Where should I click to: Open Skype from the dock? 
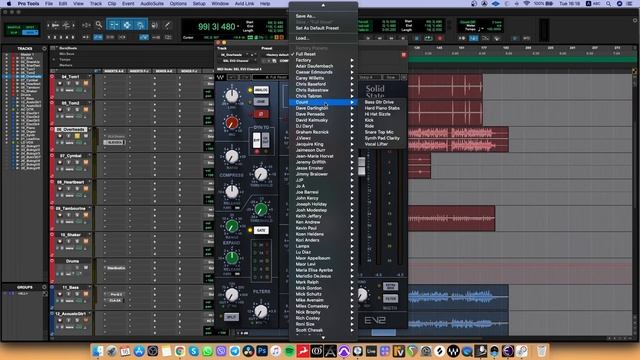(x=193, y=351)
